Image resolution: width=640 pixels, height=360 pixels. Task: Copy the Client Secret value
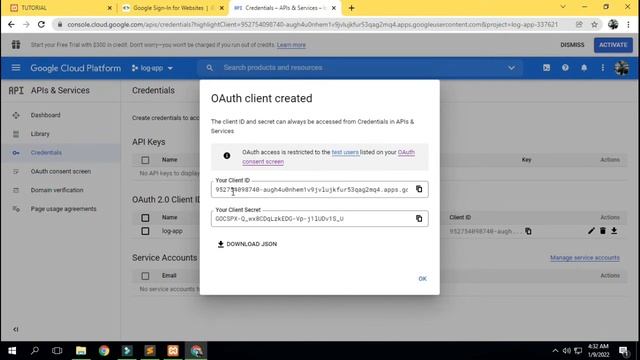coord(419,219)
